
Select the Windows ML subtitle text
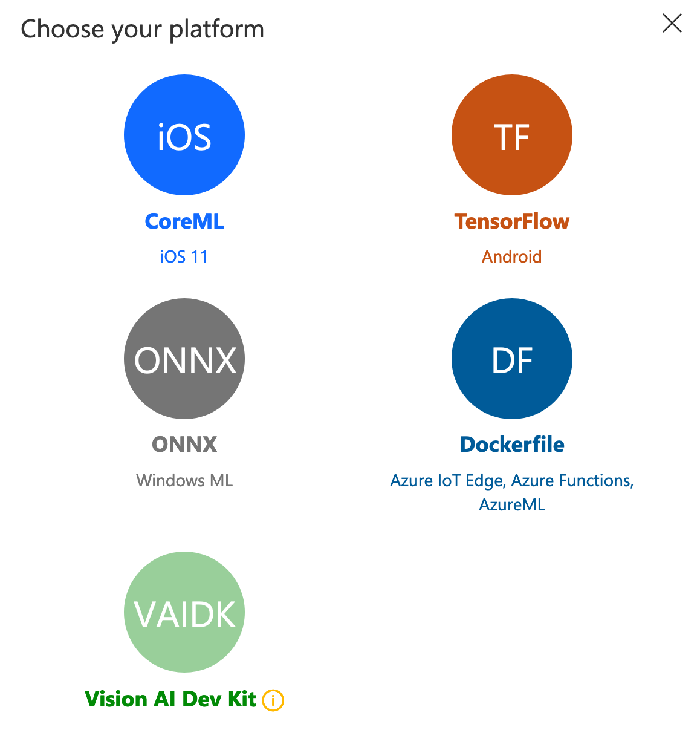point(184,480)
